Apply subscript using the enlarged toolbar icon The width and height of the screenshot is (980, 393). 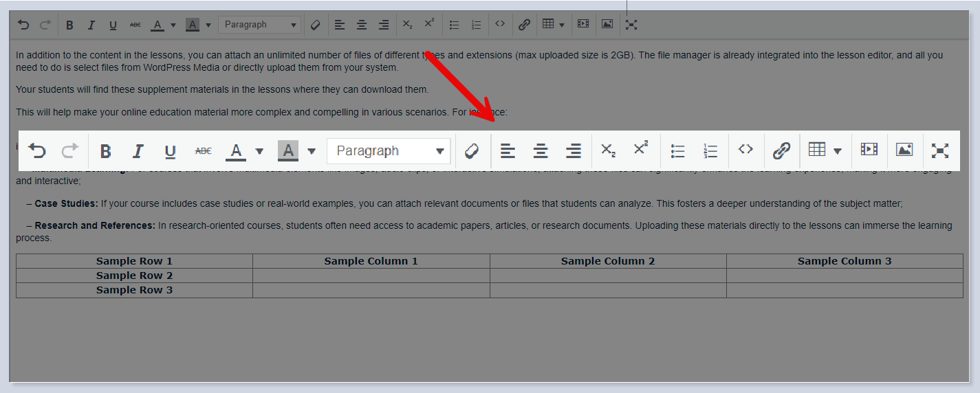coord(608,150)
